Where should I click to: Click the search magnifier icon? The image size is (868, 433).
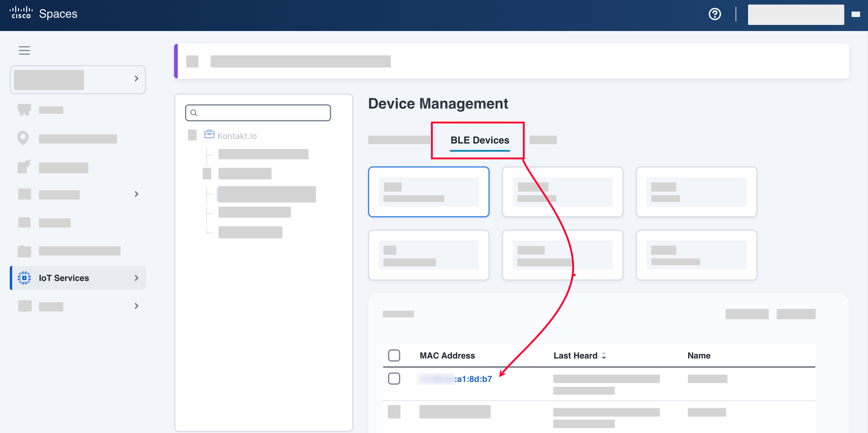click(x=194, y=113)
